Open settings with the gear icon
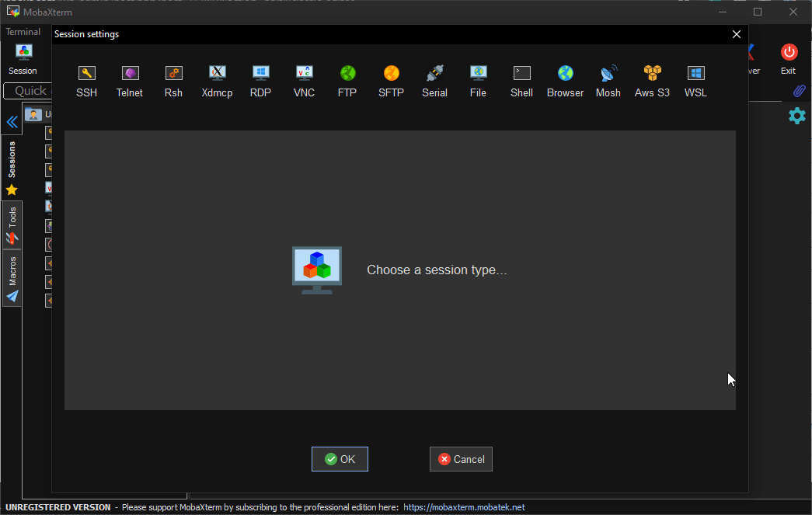The height and width of the screenshot is (515, 812). (797, 116)
